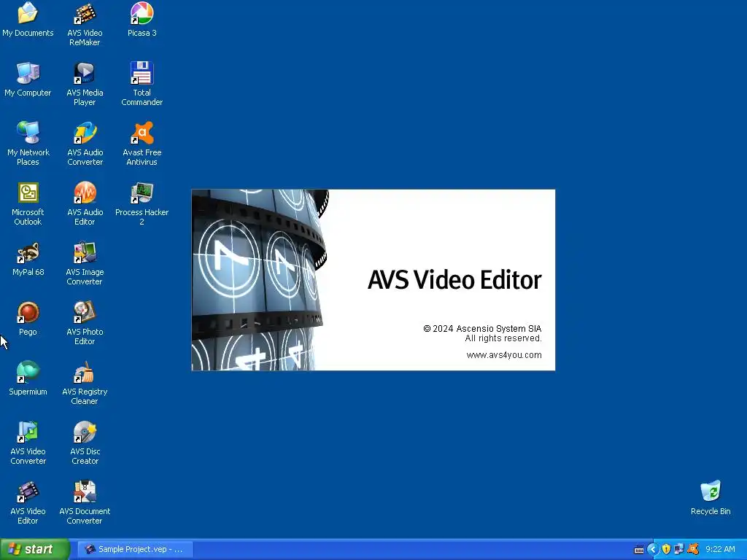Select the AVS Video Editor desktop shortcut
The height and width of the screenshot is (560, 747).
(28, 502)
